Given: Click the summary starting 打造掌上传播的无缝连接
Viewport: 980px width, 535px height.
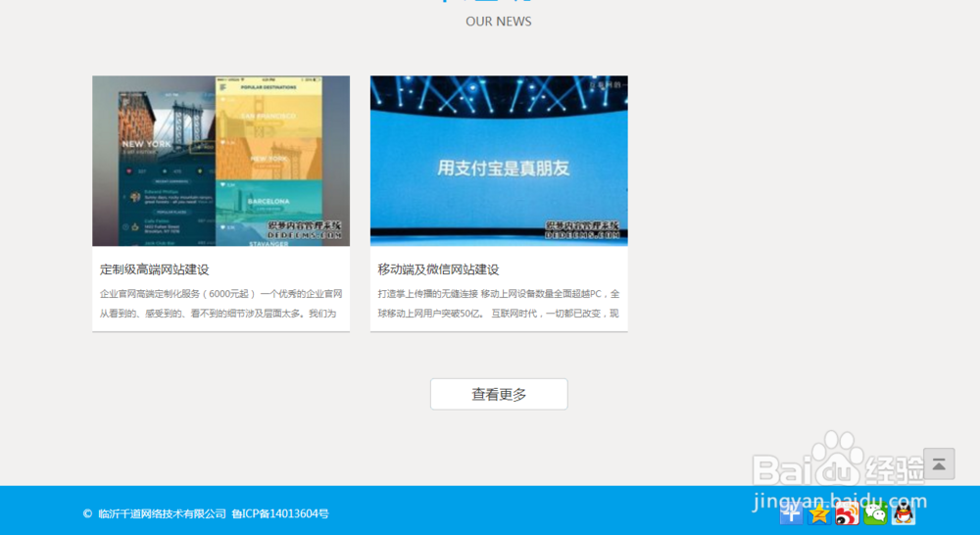Looking at the screenshot, I should coord(499,303).
